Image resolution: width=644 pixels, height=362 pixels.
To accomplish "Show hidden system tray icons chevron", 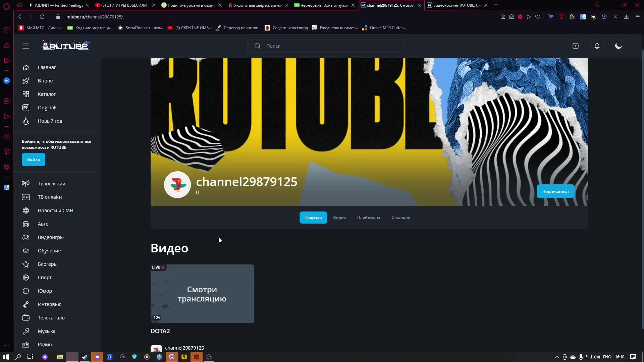I will point(556,357).
